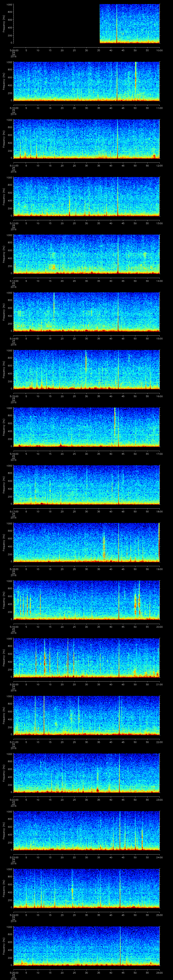Select the 17:00 end time label

159,454
